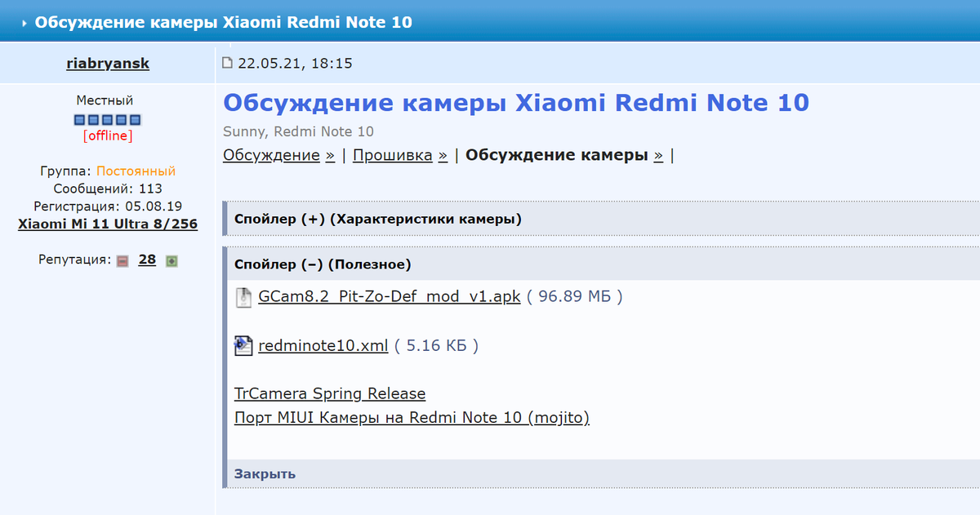This screenshot has height=515, width=980.
Task: Collapse the Полезное spoiler header
Action: click(x=601, y=264)
